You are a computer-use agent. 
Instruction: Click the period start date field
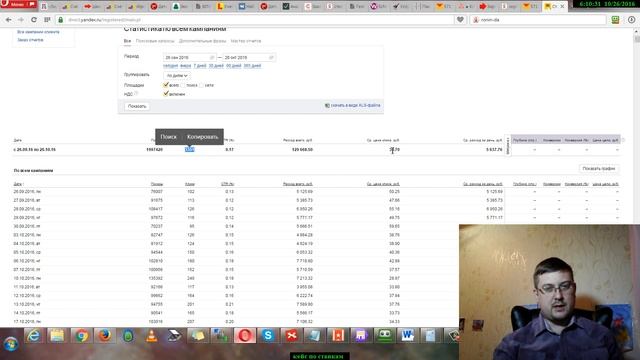click(x=189, y=58)
